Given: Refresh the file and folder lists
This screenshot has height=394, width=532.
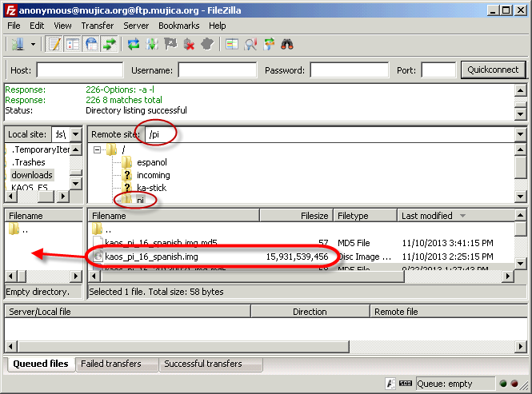Looking at the screenshot, I should [x=134, y=45].
